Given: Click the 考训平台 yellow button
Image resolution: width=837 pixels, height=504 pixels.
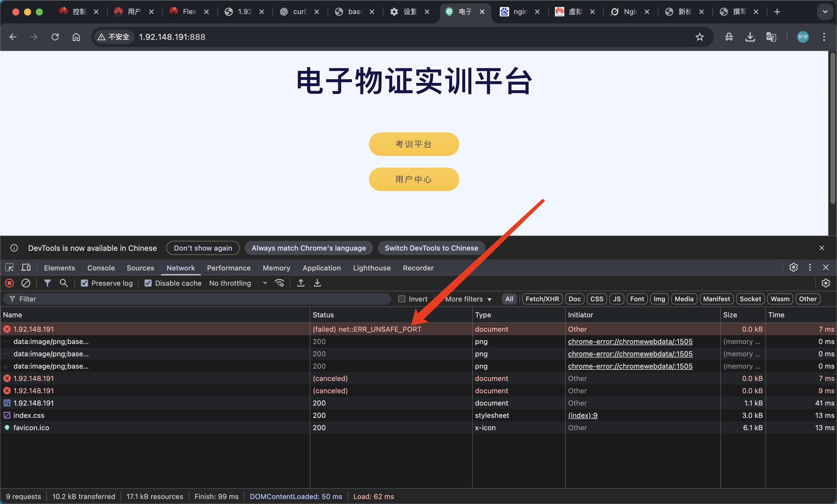Looking at the screenshot, I should 414,144.
